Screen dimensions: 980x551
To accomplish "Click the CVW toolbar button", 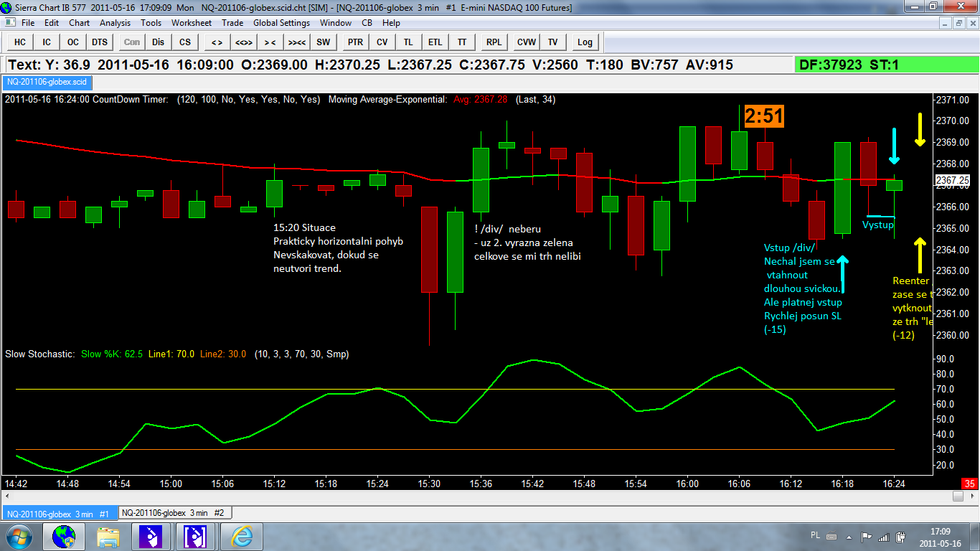I will click(x=527, y=42).
